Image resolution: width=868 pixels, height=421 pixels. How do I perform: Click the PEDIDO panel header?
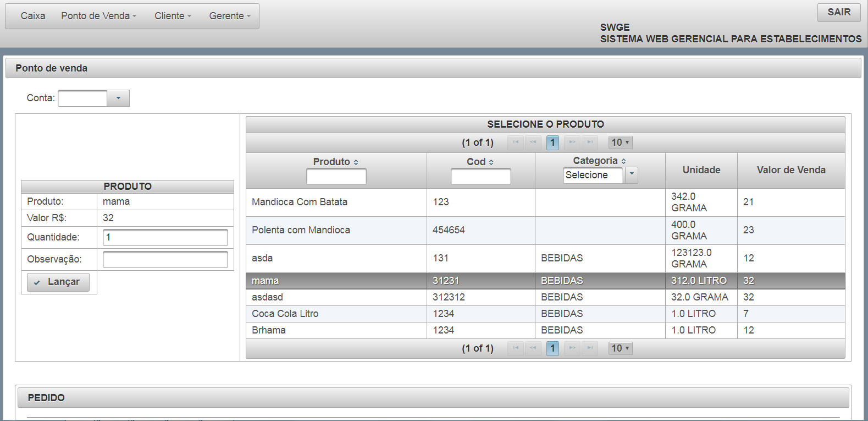click(433, 398)
